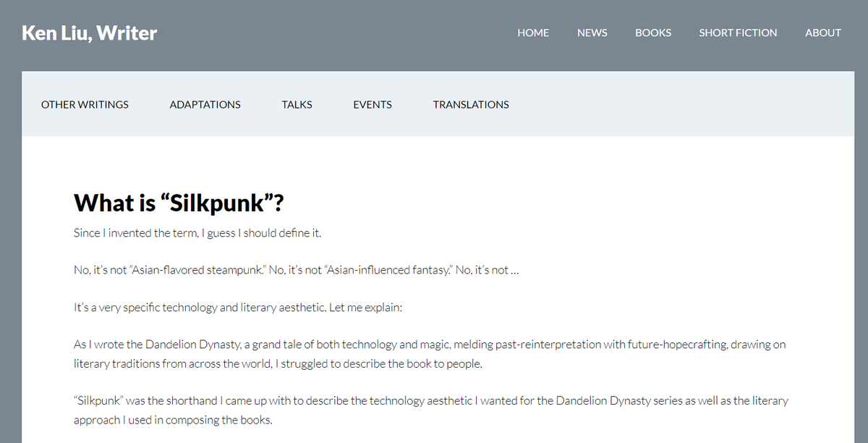Open the ADAPTATIONS page
The image size is (868, 443).
click(205, 104)
